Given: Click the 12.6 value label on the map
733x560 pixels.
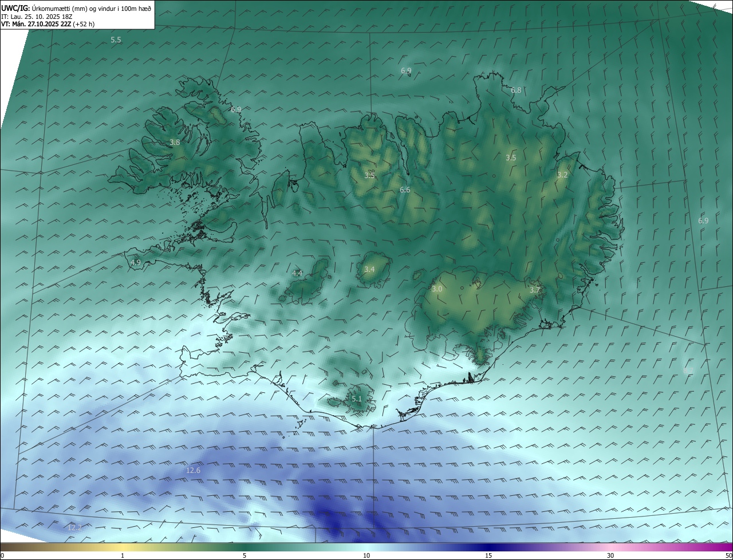Looking at the screenshot, I should coord(194,471).
